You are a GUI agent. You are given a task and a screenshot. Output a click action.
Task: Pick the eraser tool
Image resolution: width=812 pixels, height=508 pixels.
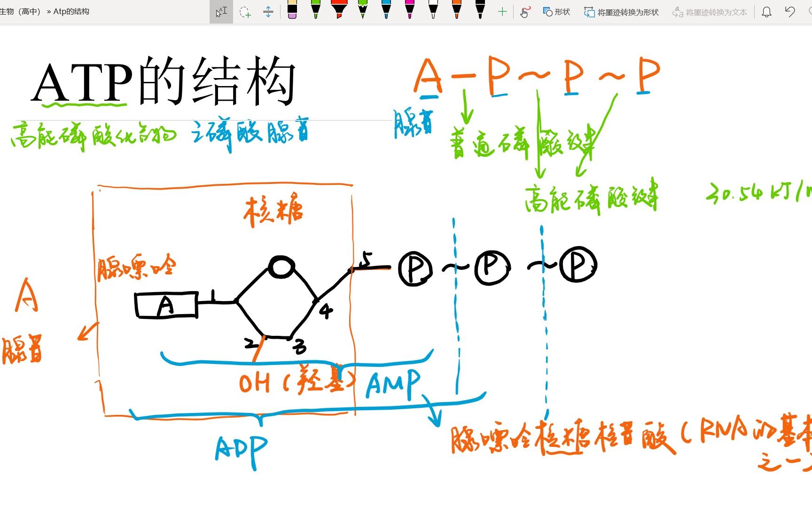[292, 12]
